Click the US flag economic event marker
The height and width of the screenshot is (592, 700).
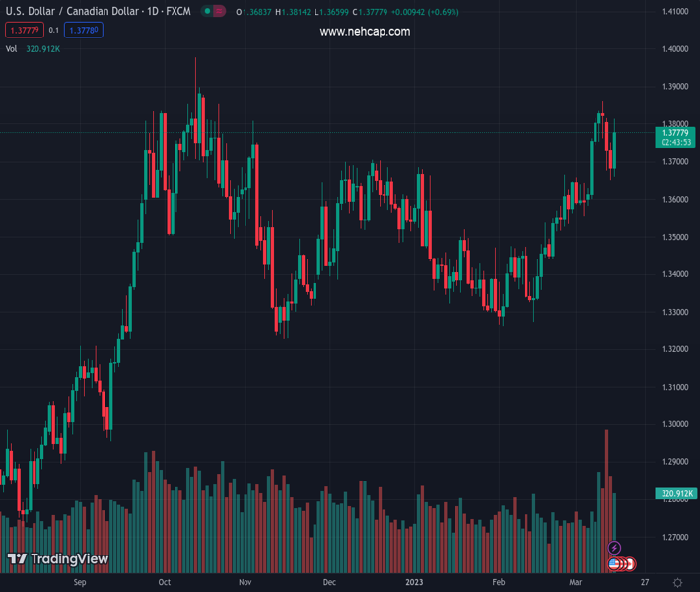(614, 563)
